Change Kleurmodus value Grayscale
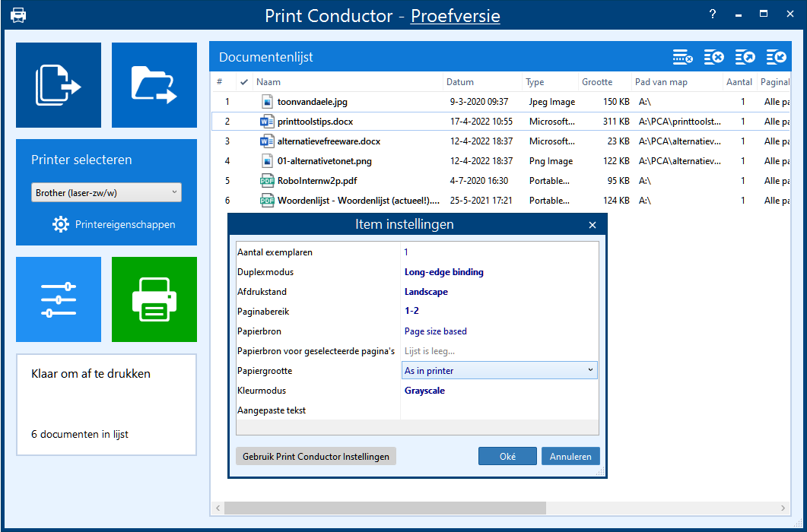The width and height of the screenshot is (807, 532). [x=424, y=391]
